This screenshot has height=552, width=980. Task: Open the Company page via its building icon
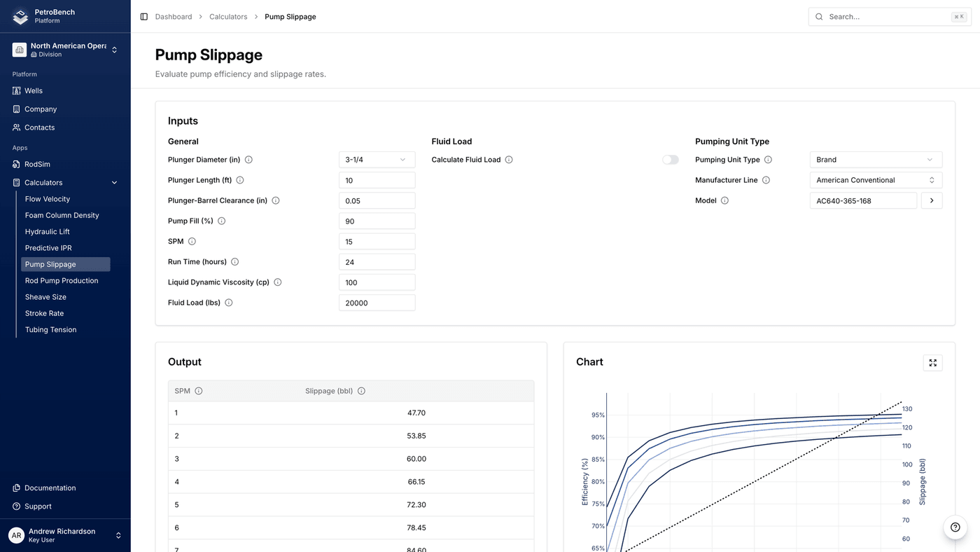tap(15, 109)
